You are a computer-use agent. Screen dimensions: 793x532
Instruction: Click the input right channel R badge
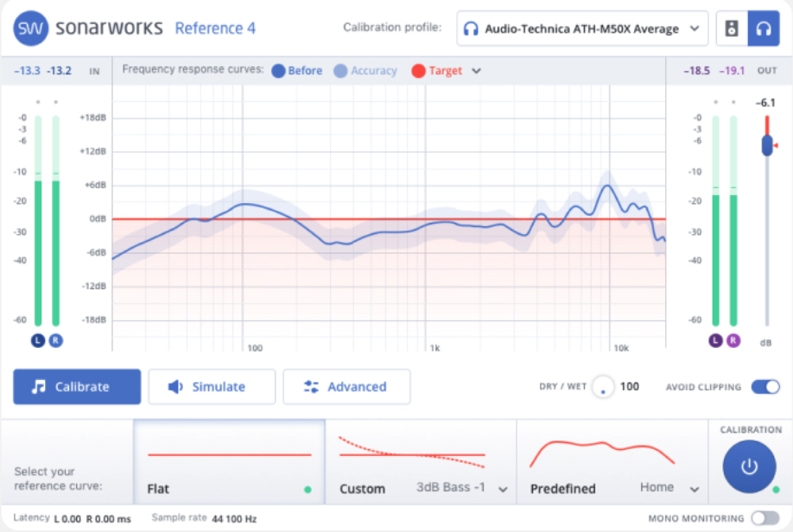pos(55,340)
